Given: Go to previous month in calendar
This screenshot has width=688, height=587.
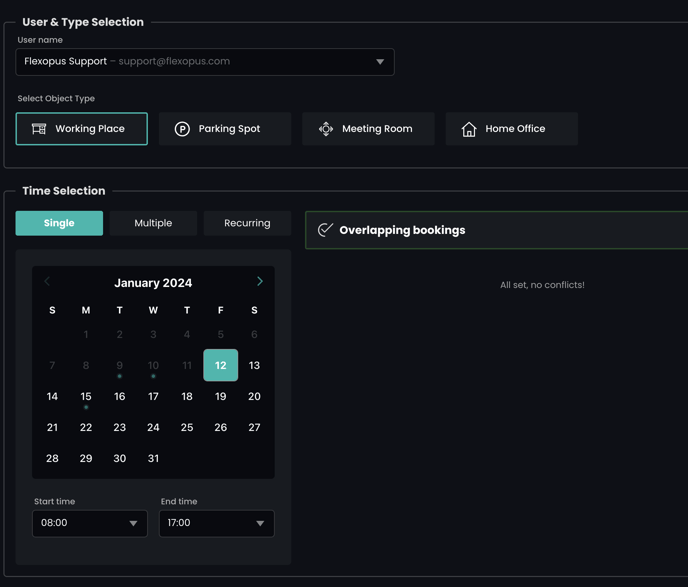Looking at the screenshot, I should (x=47, y=281).
